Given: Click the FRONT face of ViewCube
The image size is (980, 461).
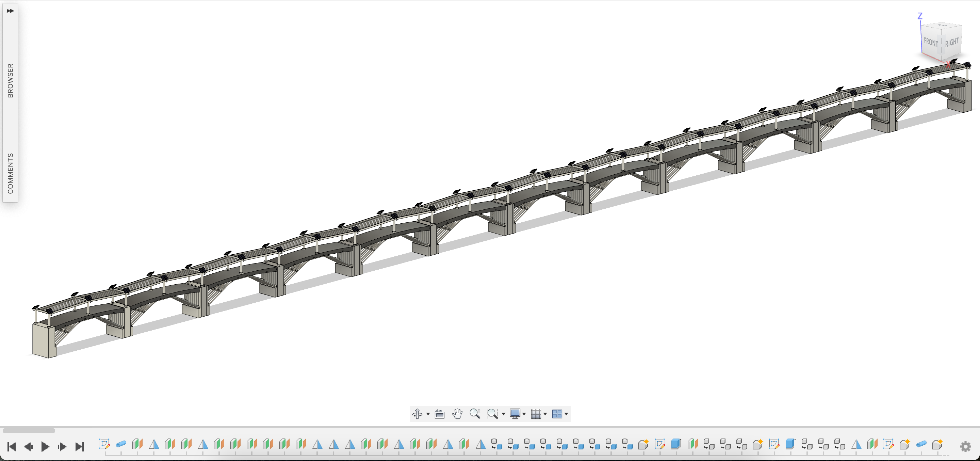Looking at the screenshot, I should pyautogui.click(x=931, y=42).
